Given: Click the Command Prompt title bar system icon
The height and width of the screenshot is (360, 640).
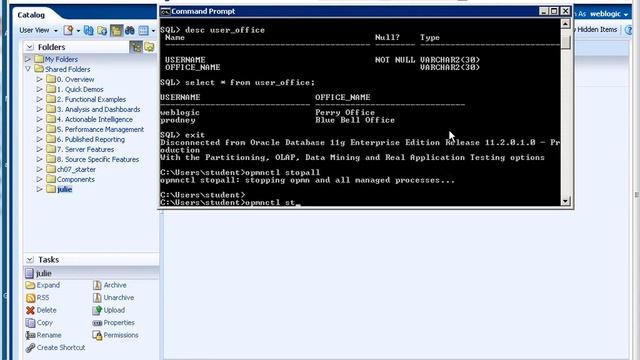Looking at the screenshot, I should tap(165, 11).
